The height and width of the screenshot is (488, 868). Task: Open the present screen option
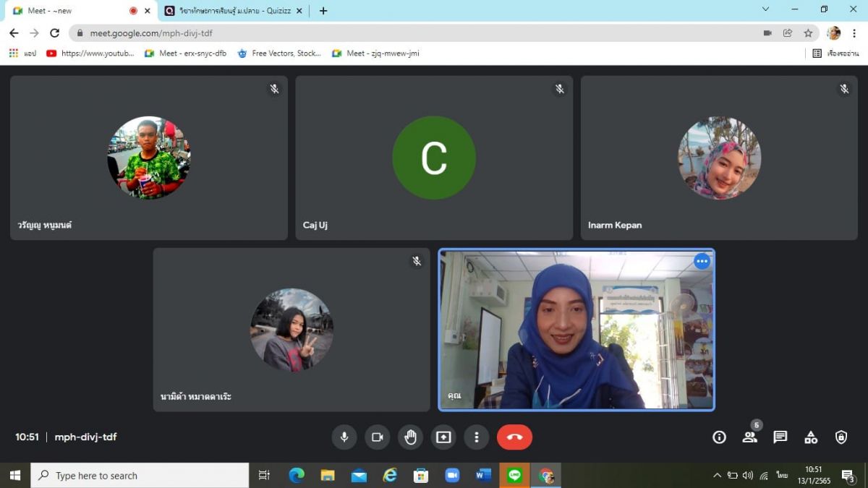click(443, 437)
